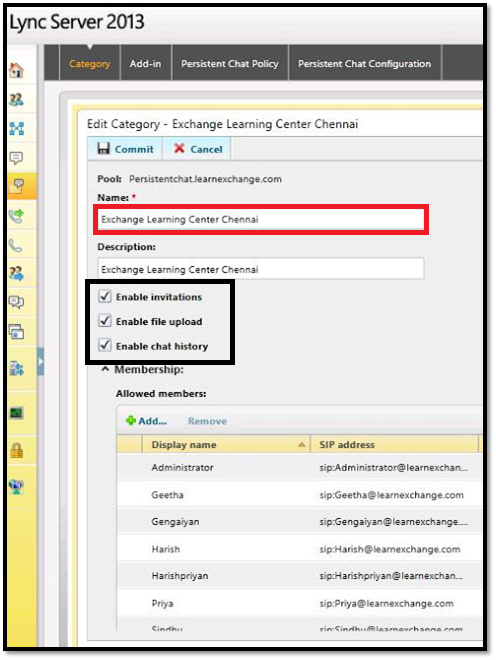
Task: Switch to the Category tab
Action: [90, 64]
